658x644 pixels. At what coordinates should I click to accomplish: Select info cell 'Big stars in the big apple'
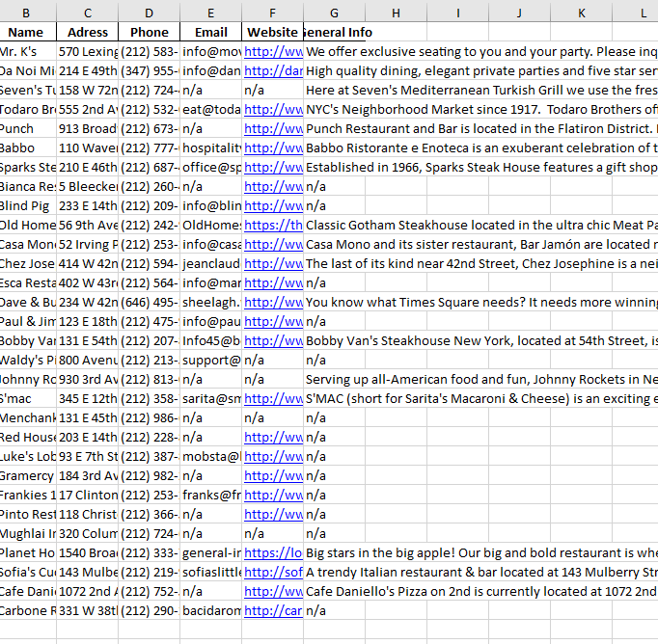pyautogui.click(x=480, y=553)
